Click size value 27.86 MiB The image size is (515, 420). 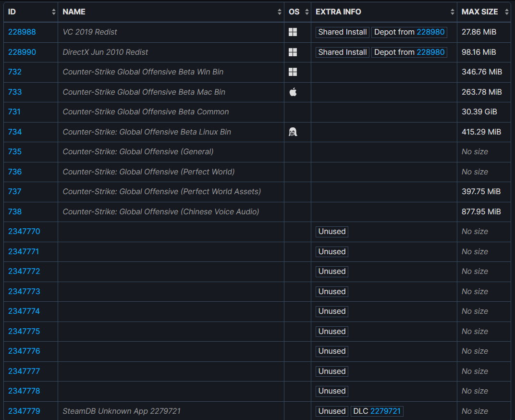point(479,32)
